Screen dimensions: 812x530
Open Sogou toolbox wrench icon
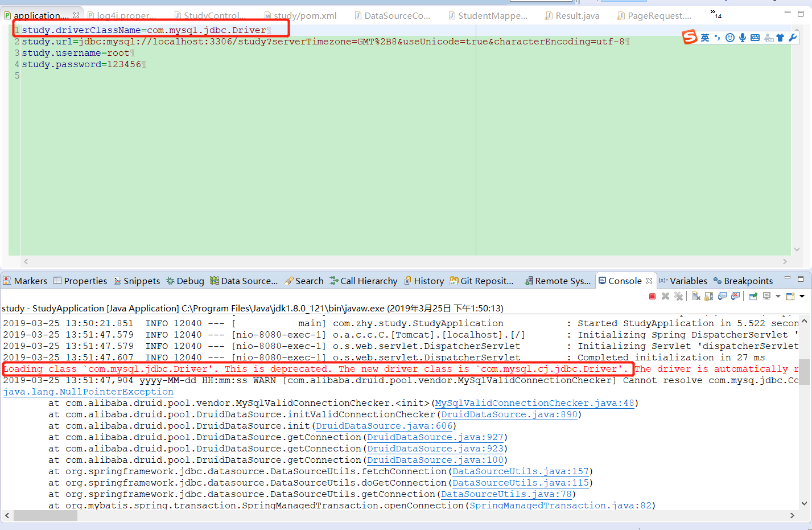793,38
